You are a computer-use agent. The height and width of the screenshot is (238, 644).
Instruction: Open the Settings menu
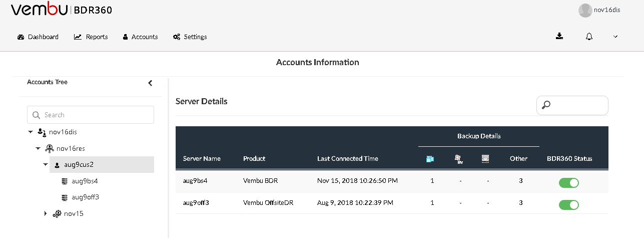coord(190,37)
